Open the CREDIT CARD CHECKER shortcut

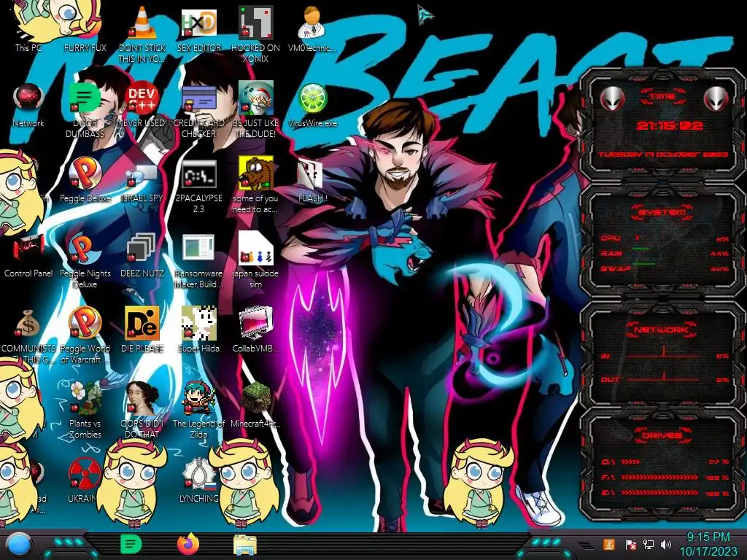199,98
